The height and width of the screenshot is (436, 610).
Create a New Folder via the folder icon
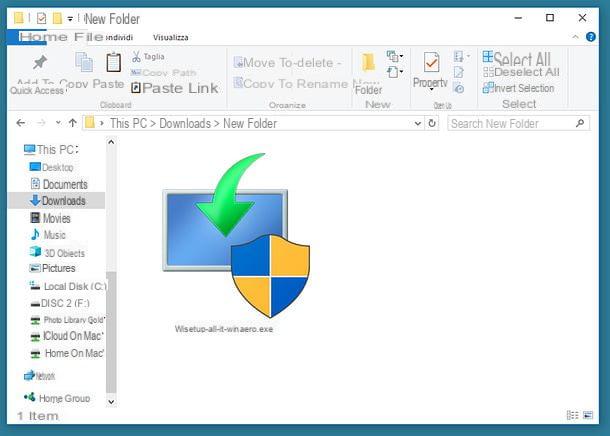pyautogui.click(x=368, y=62)
